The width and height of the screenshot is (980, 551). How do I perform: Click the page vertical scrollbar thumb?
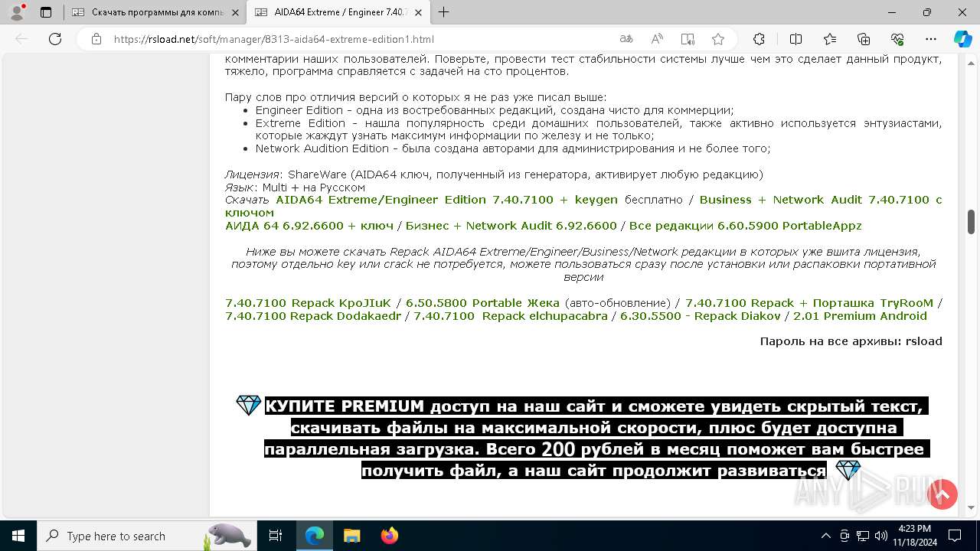point(971,222)
